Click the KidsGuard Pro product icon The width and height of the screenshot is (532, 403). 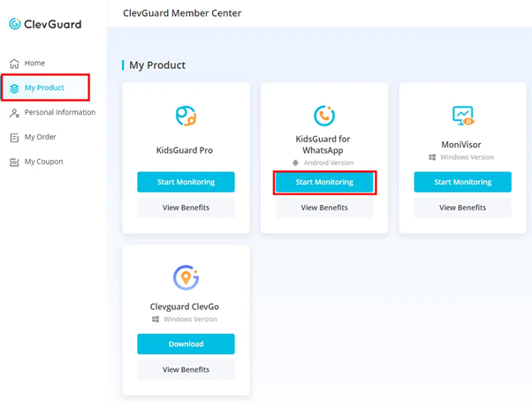click(186, 116)
